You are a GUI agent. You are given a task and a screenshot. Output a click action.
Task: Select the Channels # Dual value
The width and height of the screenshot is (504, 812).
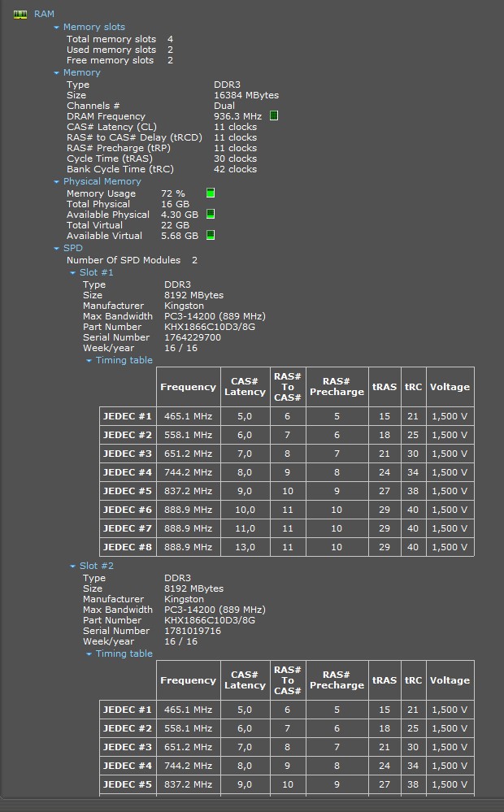(x=224, y=106)
